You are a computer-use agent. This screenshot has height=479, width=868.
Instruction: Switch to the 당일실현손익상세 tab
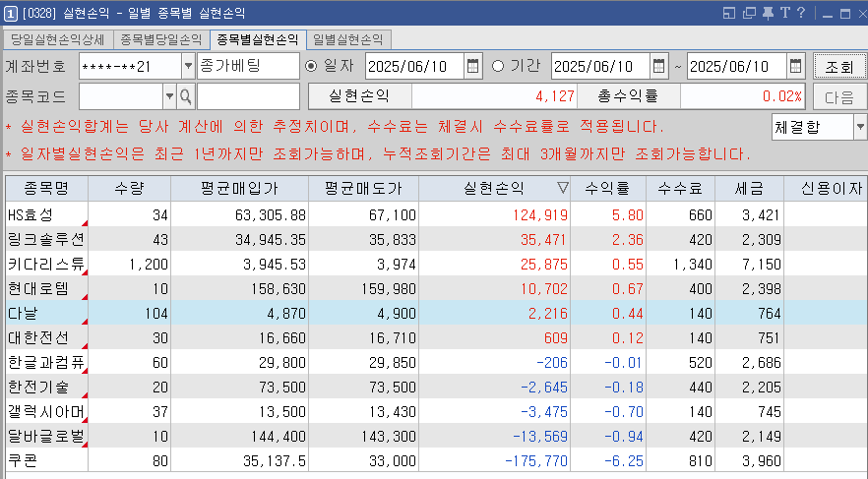click(x=58, y=39)
